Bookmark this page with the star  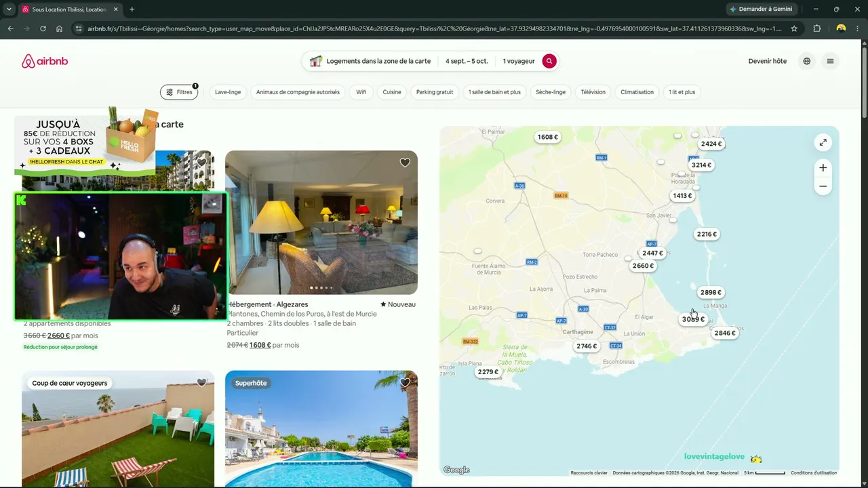pos(794,28)
